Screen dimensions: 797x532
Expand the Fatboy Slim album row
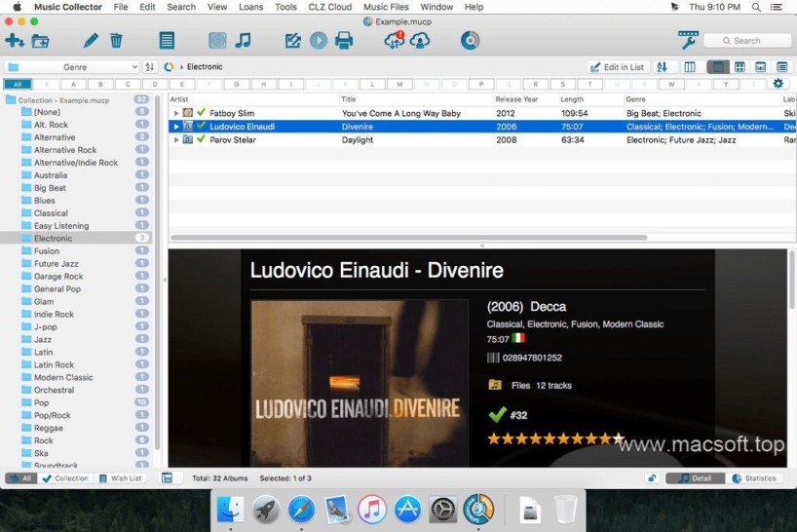click(176, 113)
